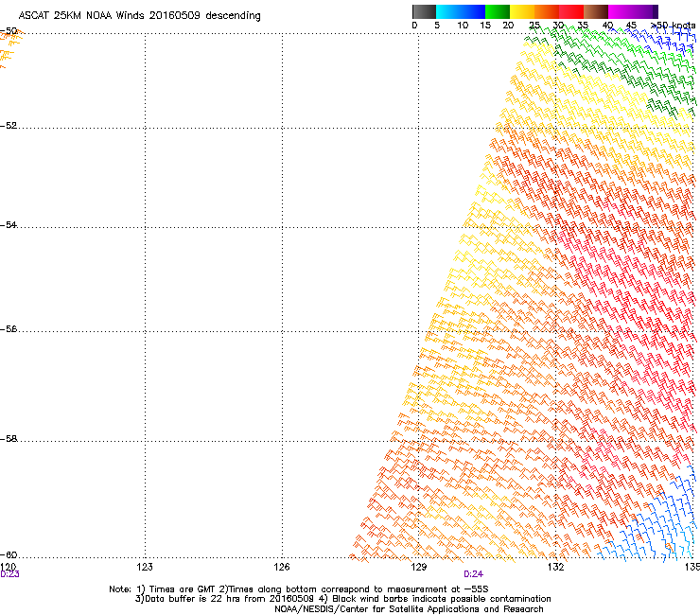Select the red 30–35 knot legend swatch
700x615 pixels.
click(x=571, y=11)
